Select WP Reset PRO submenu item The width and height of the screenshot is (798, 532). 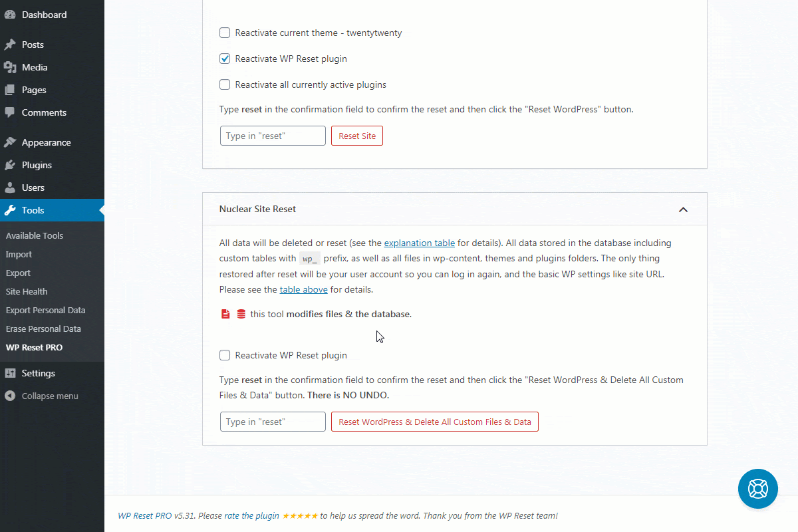(34, 347)
